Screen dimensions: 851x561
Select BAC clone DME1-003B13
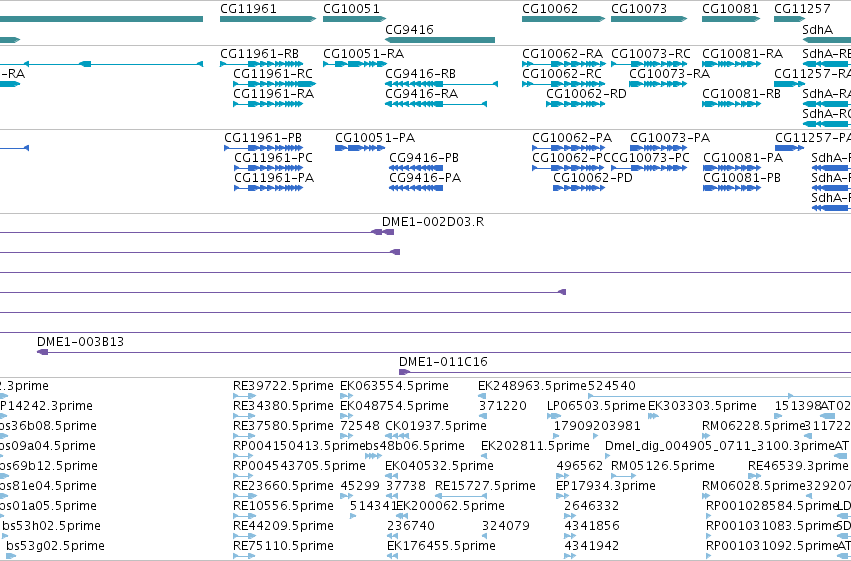444,352
